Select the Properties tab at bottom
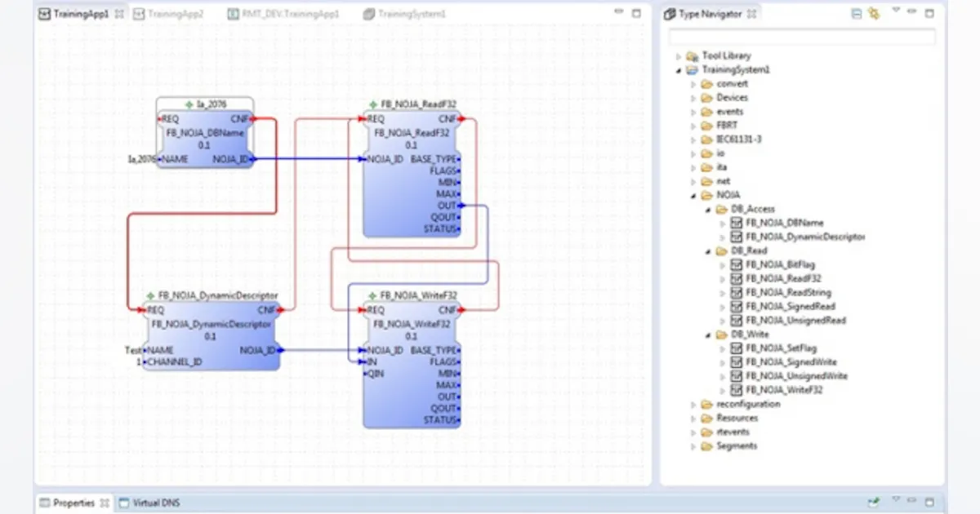The height and width of the screenshot is (514, 980). [73, 503]
